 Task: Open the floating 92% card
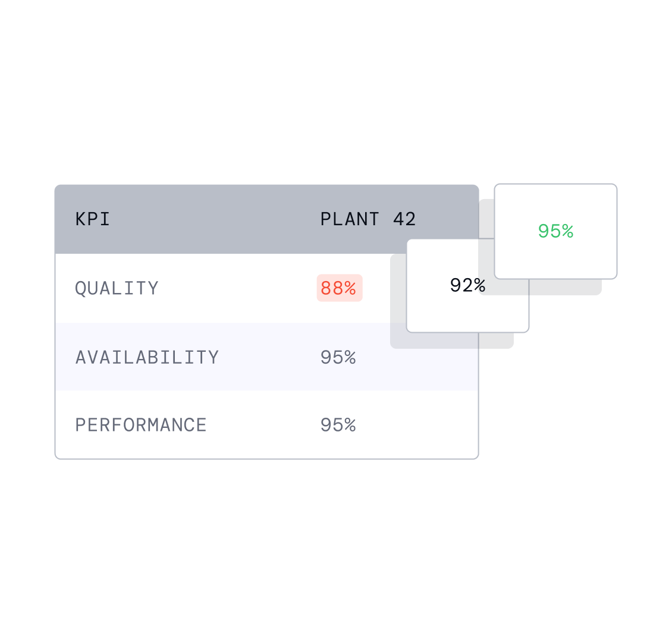click(x=467, y=286)
